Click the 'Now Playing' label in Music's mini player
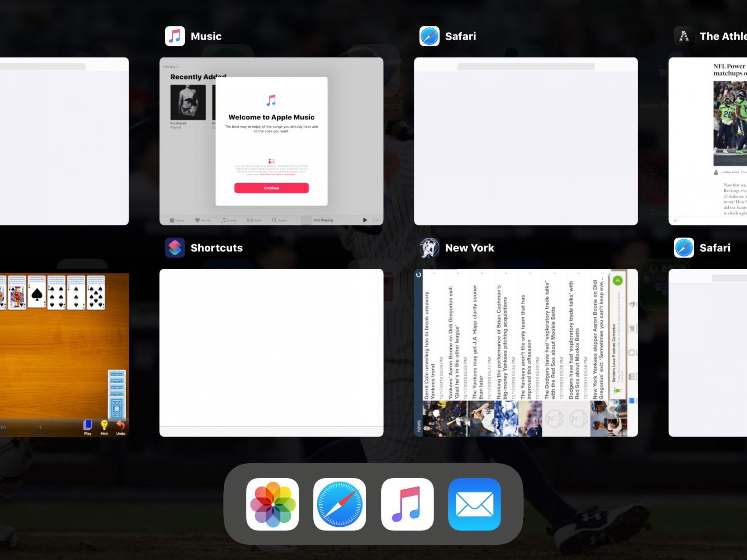The width and height of the screenshot is (747, 560). (x=323, y=220)
